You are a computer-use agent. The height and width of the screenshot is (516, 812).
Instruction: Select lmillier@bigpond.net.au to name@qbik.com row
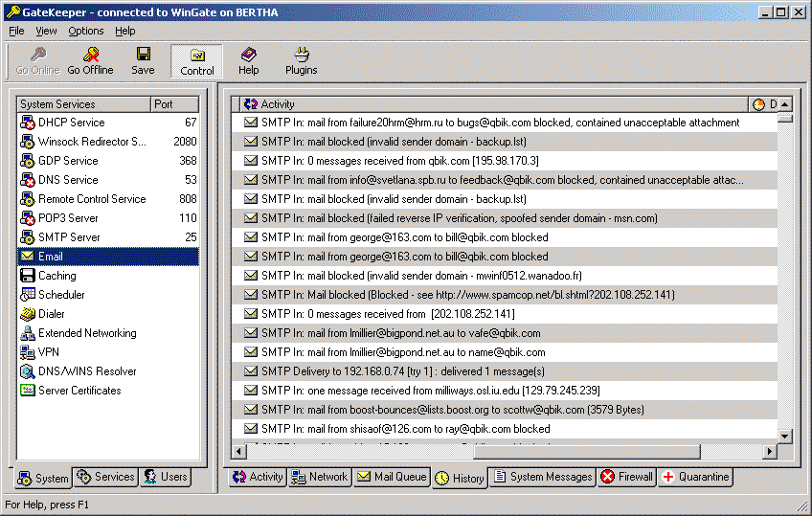pyautogui.click(x=505, y=352)
